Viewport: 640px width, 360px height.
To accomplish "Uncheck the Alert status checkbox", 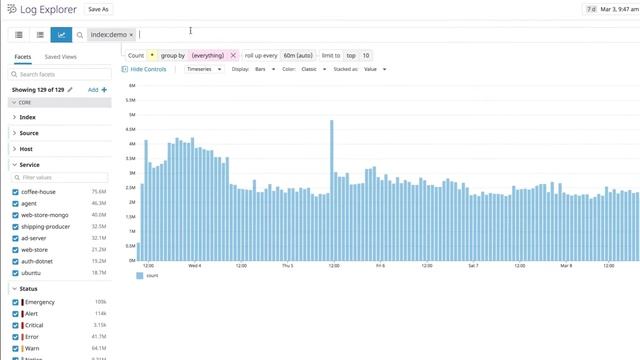I will tap(16, 314).
